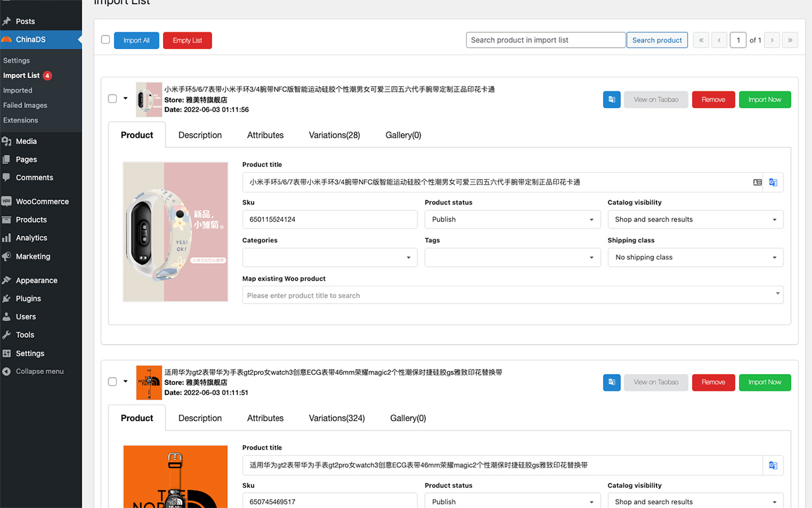Check the second product's selection checkbox
The height and width of the screenshot is (508, 812).
112,382
